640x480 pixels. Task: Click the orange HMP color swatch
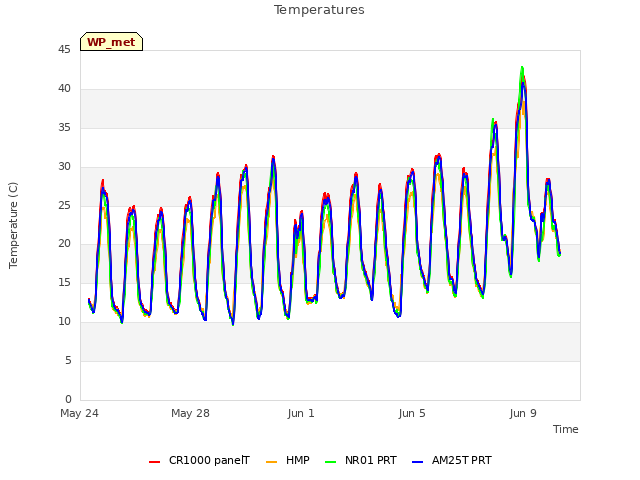pyautogui.click(x=271, y=461)
